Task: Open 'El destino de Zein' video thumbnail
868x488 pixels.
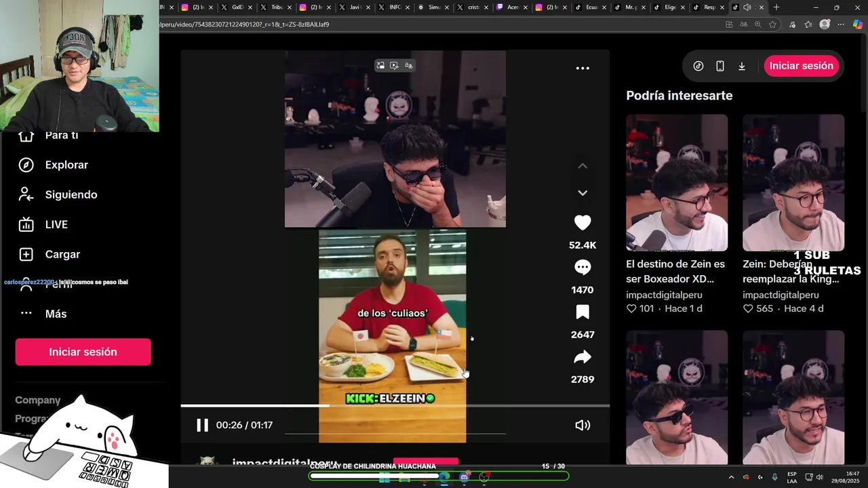Action: click(x=677, y=183)
